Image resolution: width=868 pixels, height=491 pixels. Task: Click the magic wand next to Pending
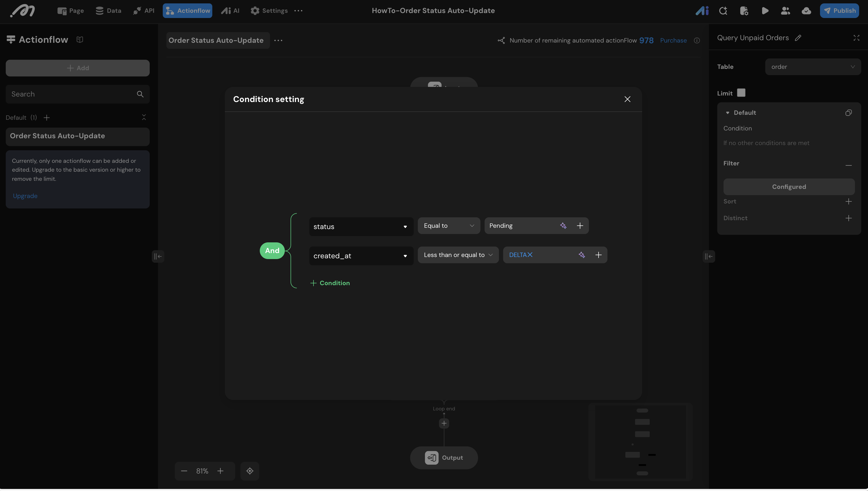tap(563, 226)
